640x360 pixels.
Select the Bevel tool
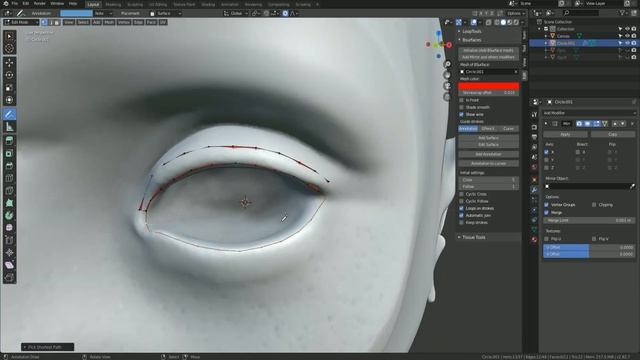point(9,166)
